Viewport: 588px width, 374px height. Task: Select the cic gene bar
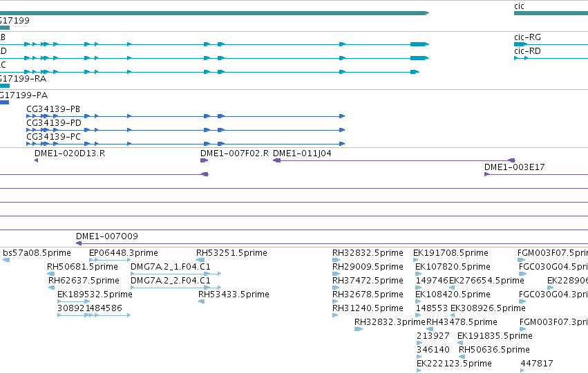551,13
